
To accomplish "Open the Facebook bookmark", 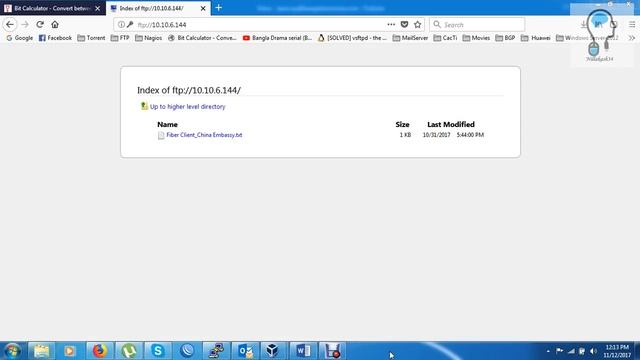I will tap(55, 38).
